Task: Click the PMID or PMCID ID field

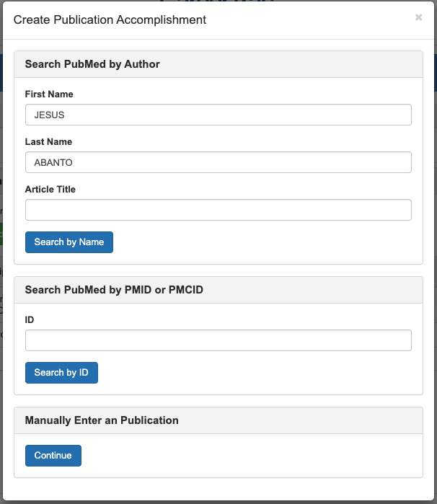Action: (x=218, y=340)
